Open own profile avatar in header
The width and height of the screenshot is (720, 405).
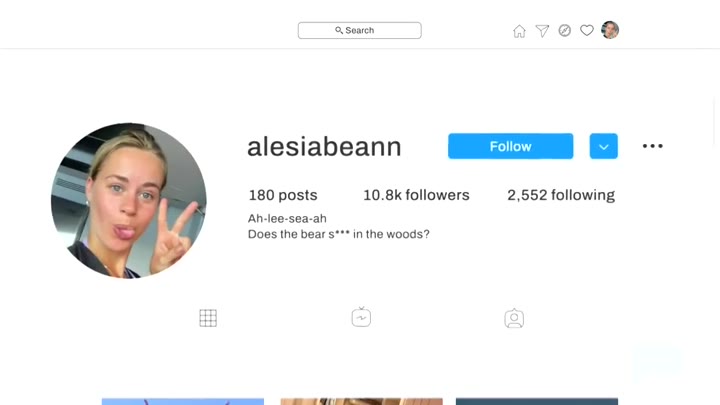pos(610,30)
